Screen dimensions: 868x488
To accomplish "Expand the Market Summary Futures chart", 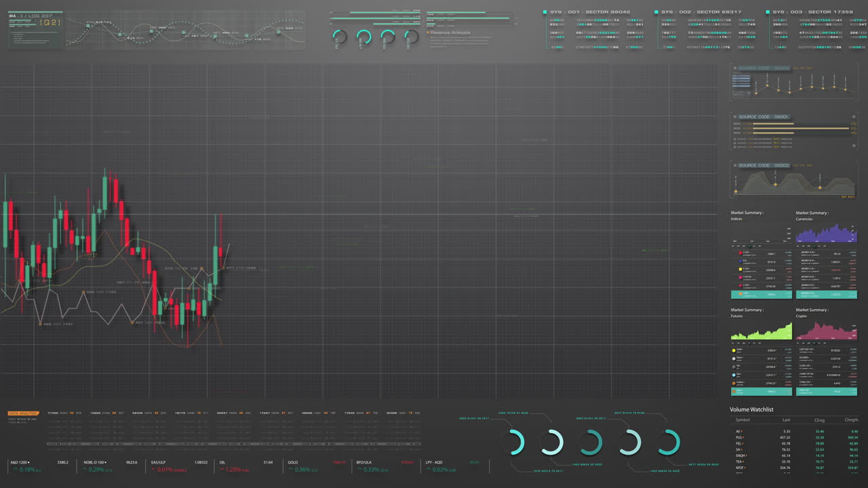I will pos(762,330).
